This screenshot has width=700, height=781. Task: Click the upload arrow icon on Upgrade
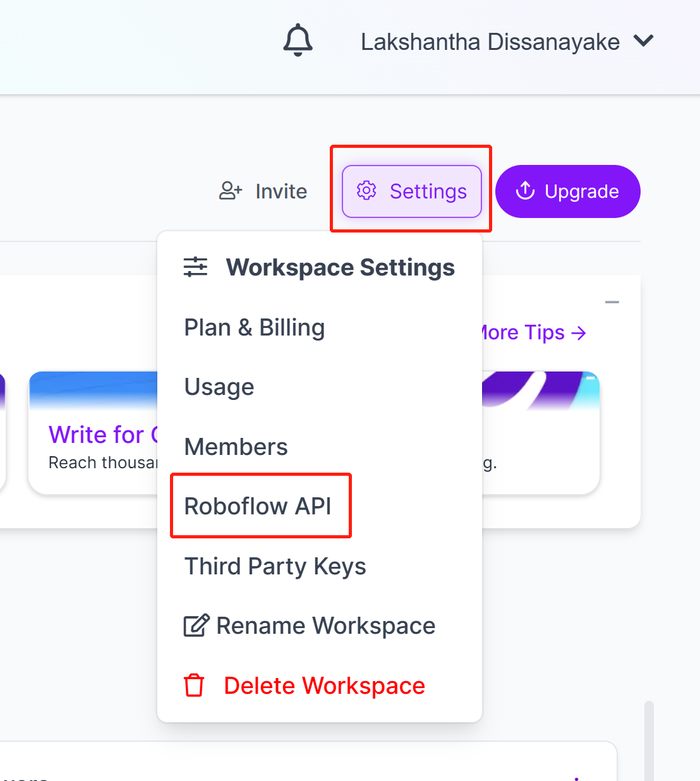pyautogui.click(x=525, y=191)
